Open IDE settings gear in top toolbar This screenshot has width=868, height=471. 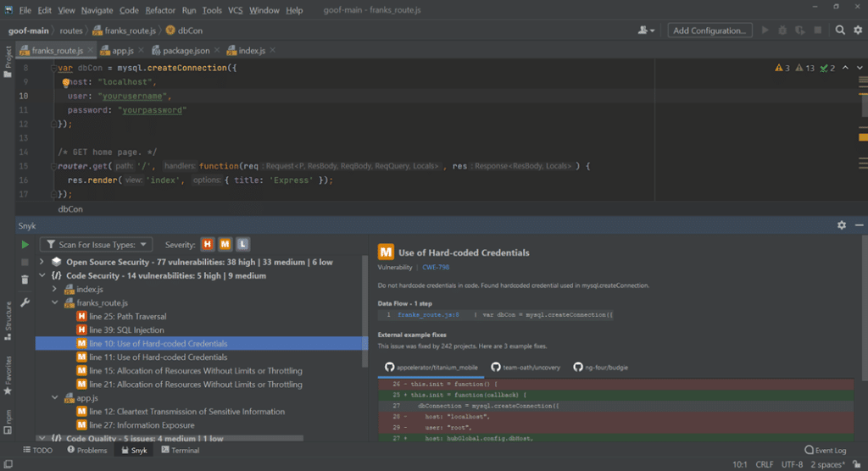point(857,30)
